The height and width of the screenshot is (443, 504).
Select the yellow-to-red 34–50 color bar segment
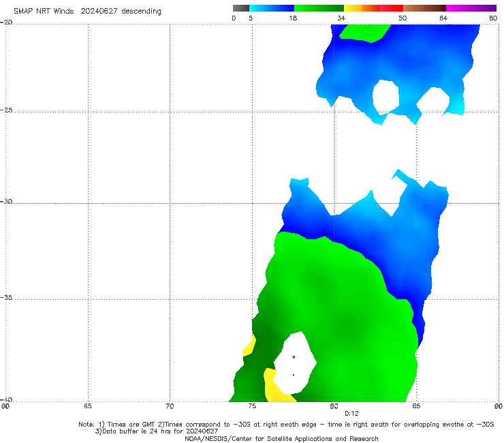tap(373, 8)
